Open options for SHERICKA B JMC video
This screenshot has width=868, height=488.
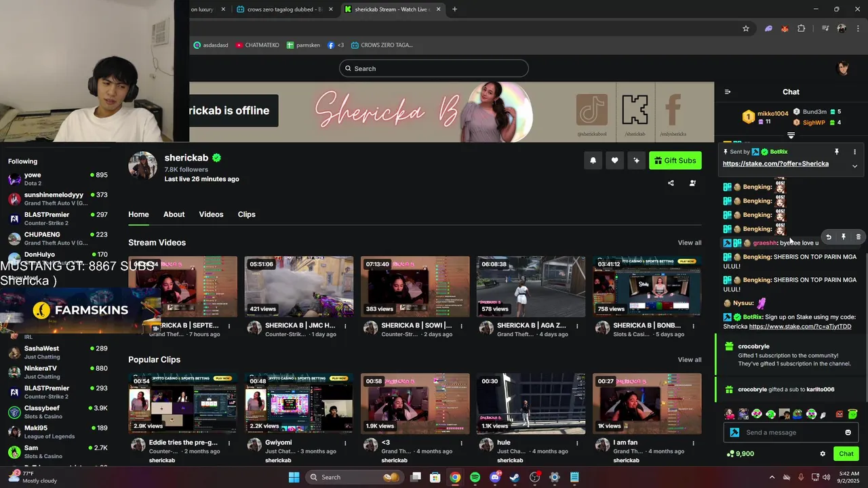(x=345, y=326)
